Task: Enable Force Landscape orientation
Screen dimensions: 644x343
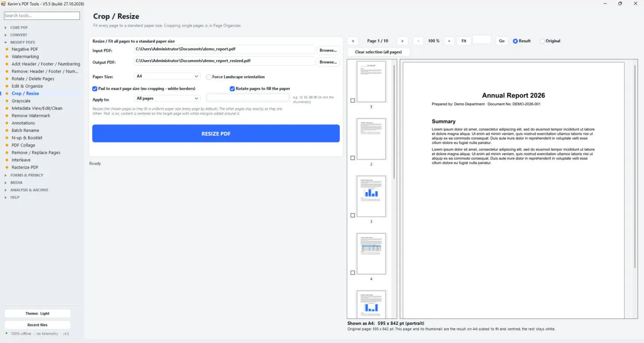Action: pyautogui.click(x=209, y=77)
